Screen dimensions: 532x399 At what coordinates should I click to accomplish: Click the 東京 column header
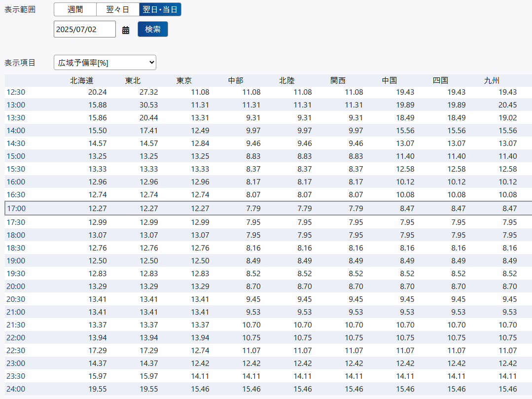pos(184,80)
